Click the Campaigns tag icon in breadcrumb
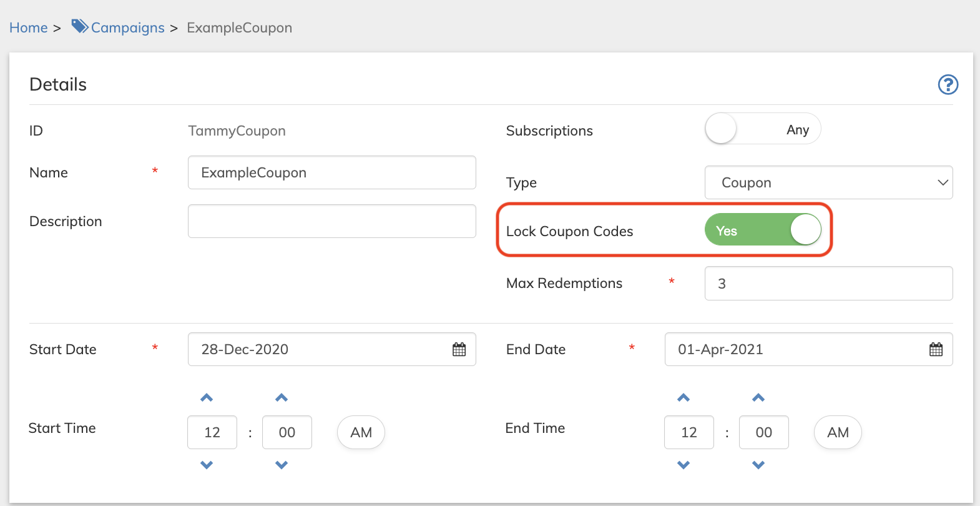Viewport: 980px width, 506px height. (x=80, y=26)
